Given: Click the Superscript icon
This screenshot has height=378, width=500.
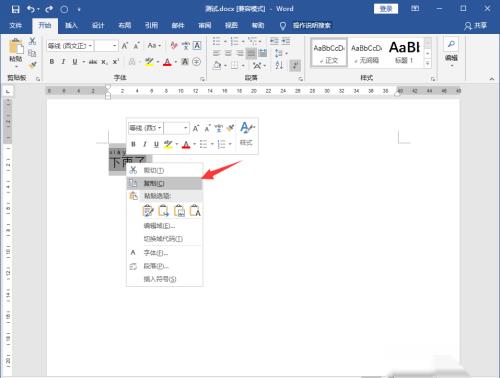Looking at the screenshot, I should (x=116, y=62).
